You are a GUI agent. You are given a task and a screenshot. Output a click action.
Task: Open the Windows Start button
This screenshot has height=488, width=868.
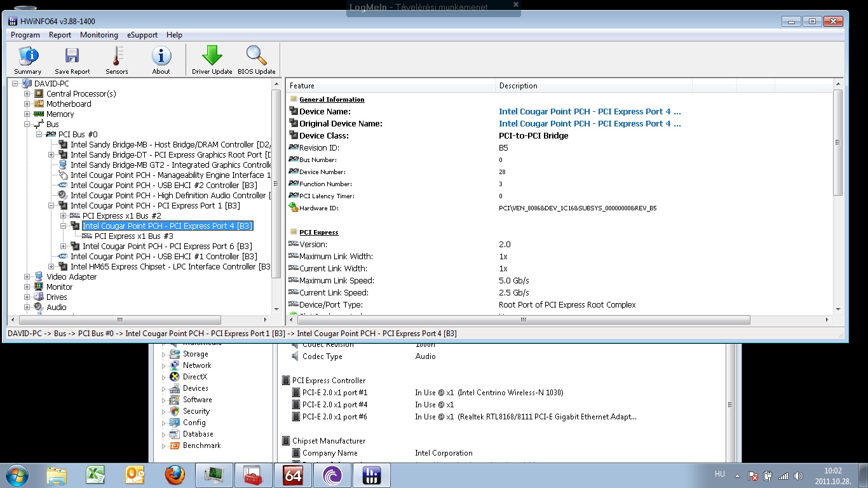tap(17, 475)
